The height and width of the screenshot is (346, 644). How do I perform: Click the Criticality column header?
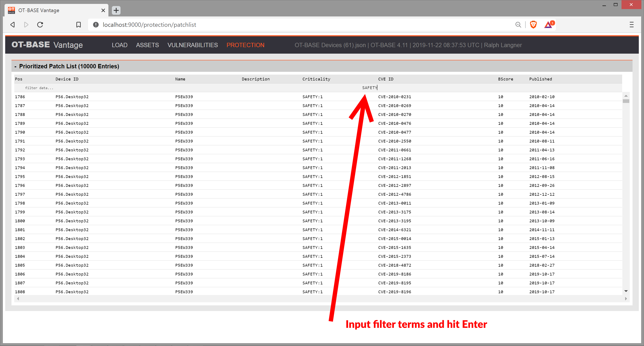[316, 79]
